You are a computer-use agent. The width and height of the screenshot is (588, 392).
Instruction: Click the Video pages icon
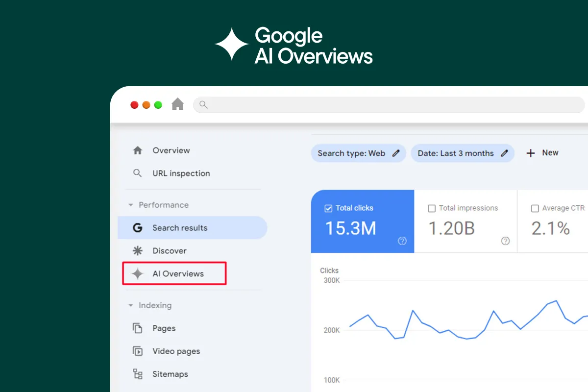click(138, 351)
